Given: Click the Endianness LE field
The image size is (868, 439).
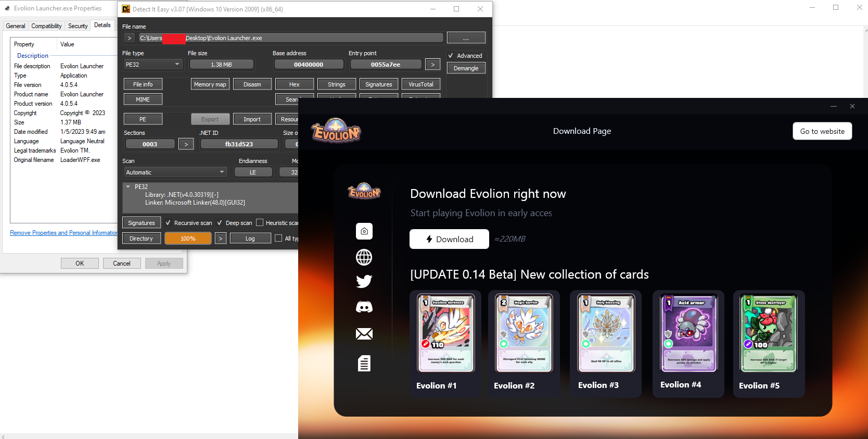Looking at the screenshot, I should tap(253, 172).
